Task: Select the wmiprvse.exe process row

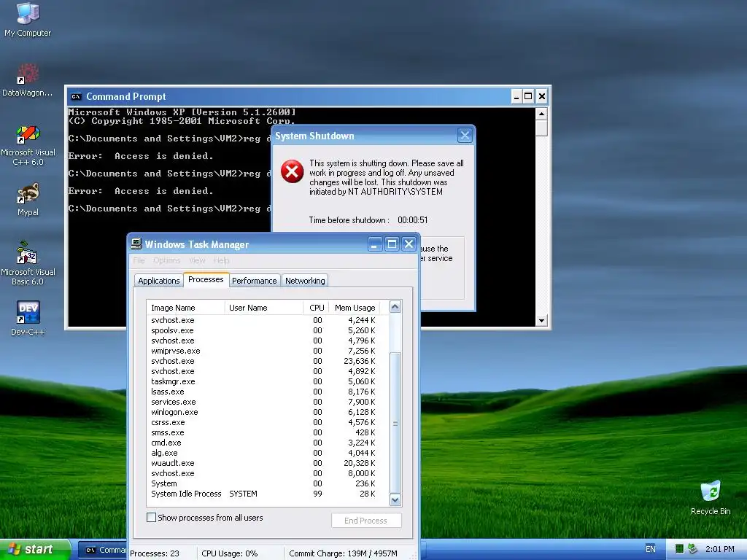Action: pyautogui.click(x=267, y=351)
